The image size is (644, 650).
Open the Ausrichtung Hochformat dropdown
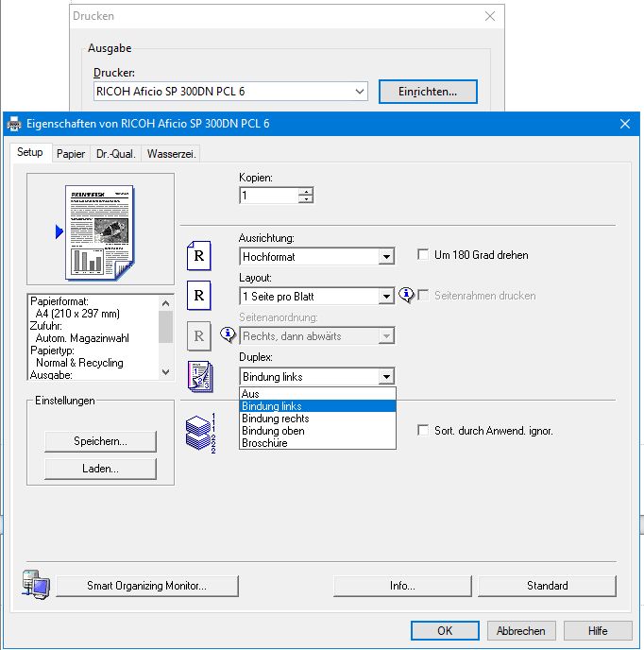[316, 256]
